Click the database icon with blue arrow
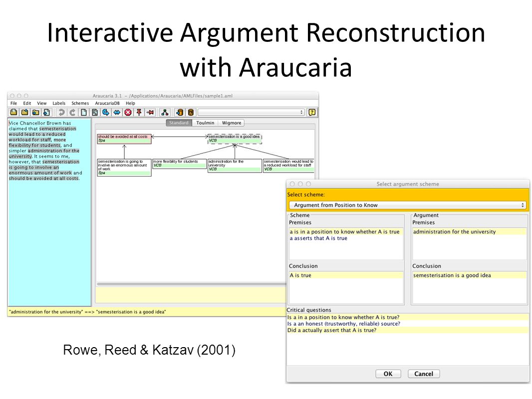The image size is (532, 399). pyautogui.click(x=180, y=112)
